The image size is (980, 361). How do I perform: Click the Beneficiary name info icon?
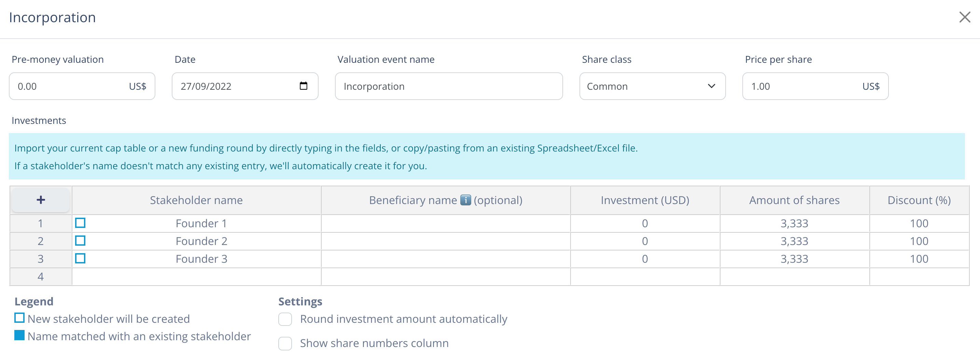(465, 200)
